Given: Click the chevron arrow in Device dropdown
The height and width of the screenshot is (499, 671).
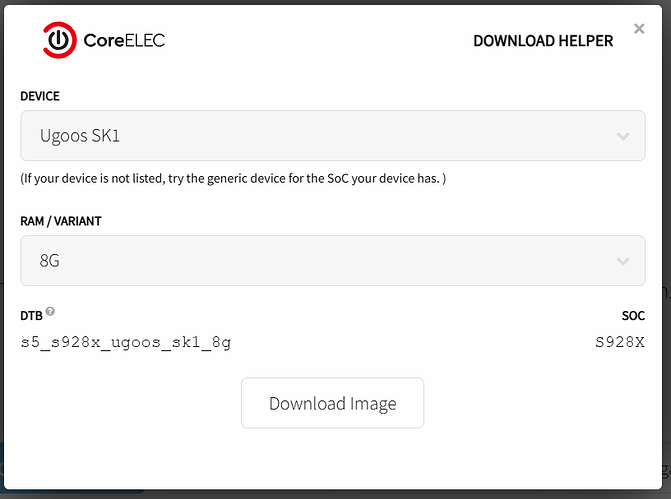Looking at the screenshot, I should pos(623,137).
